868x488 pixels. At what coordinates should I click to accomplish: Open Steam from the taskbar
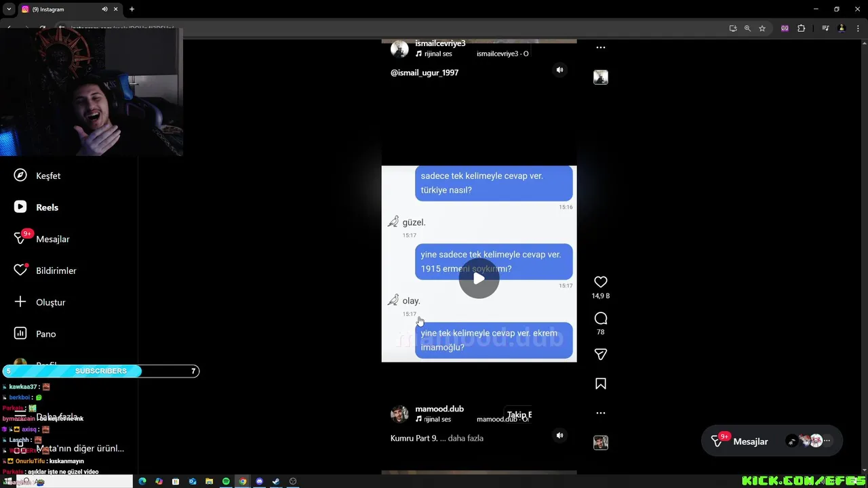point(276,481)
